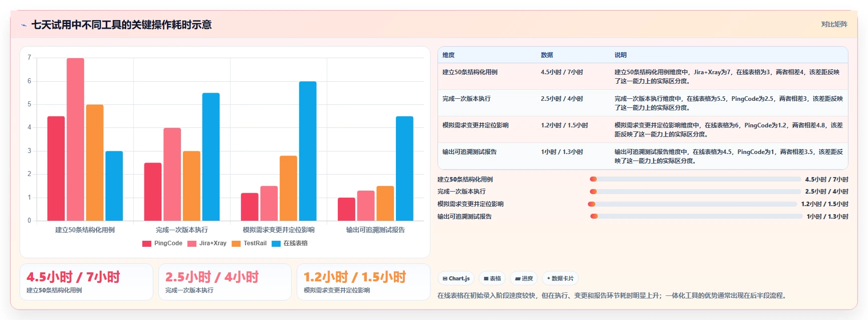Click the 在线表格 bar for 完成一次版本执行
The height and width of the screenshot is (320, 868).
click(x=211, y=157)
